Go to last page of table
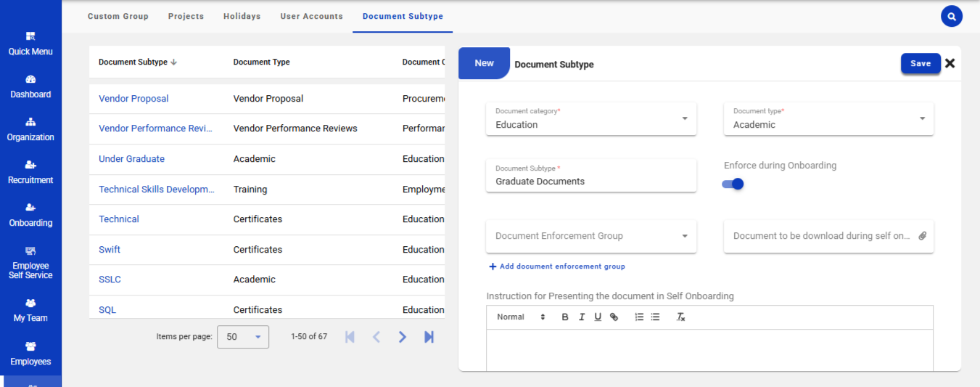The image size is (980, 387). click(429, 337)
